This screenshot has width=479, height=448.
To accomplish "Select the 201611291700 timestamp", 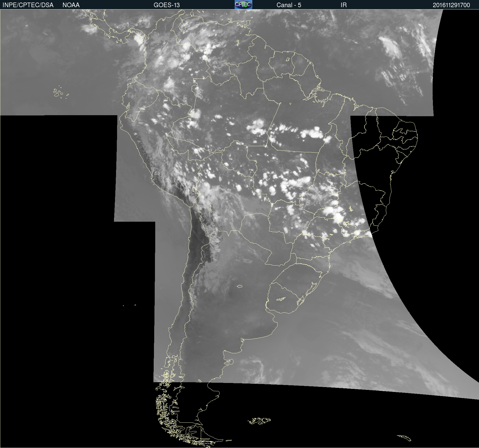I will pos(451,5).
